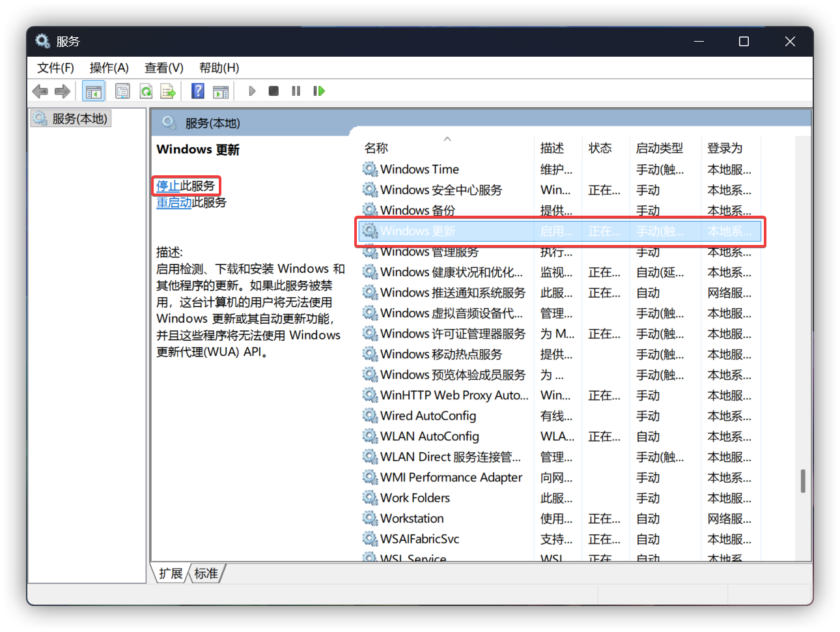Select the WSAIFabricSvc service name

coord(420,539)
